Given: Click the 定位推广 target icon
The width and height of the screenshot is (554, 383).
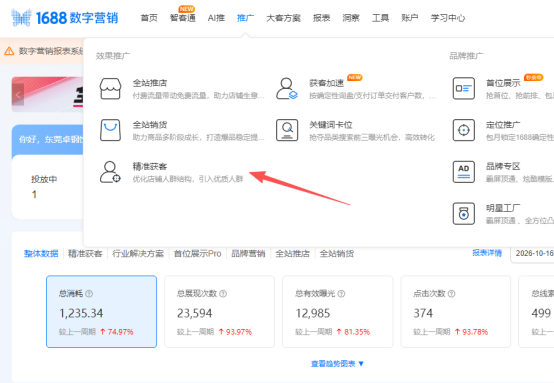Looking at the screenshot, I should 464,130.
